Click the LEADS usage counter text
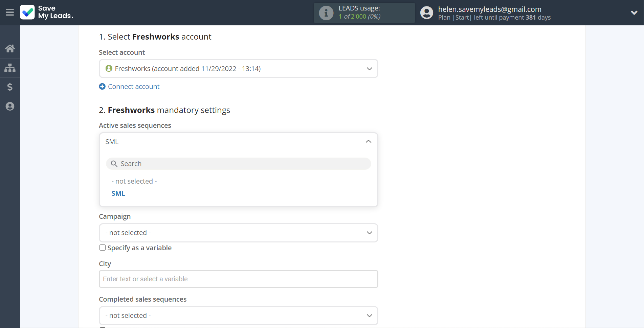Viewport: 644px width, 328px height. point(359,16)
